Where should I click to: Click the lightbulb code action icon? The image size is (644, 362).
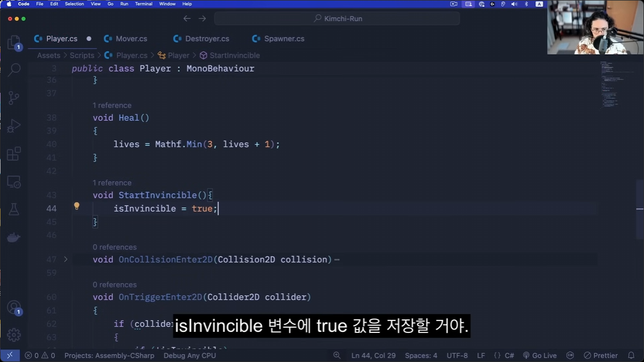(76, 206)
